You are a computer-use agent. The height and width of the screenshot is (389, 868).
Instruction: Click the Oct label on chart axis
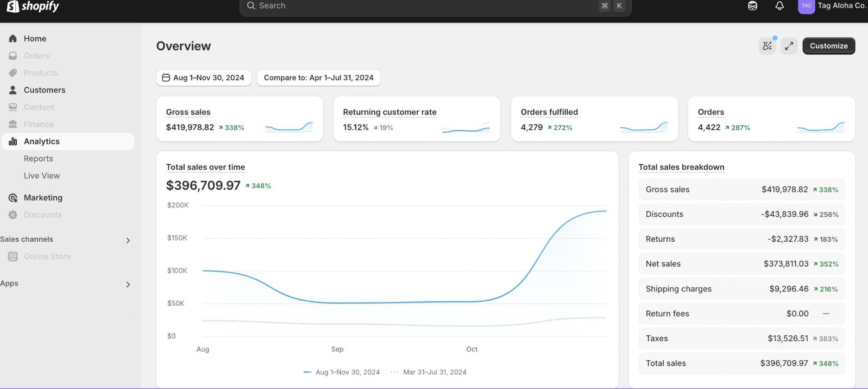click(472, 349)
